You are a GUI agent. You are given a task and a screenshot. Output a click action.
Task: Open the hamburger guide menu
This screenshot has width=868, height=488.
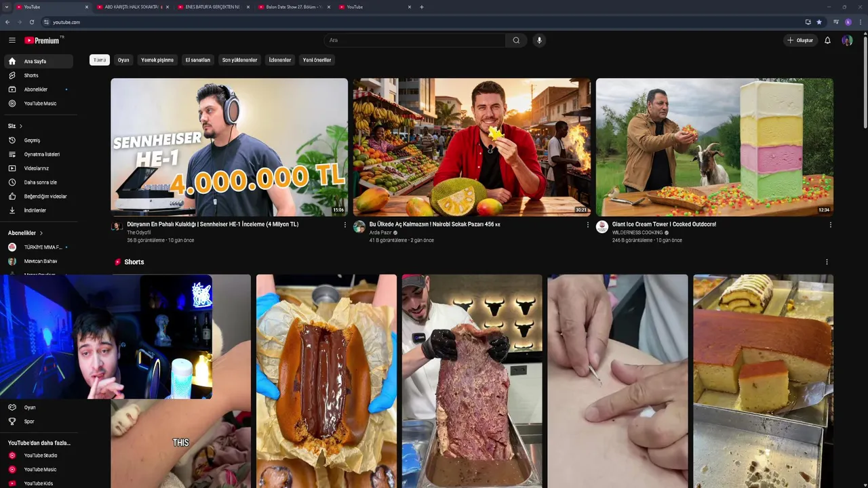point(12,40)
